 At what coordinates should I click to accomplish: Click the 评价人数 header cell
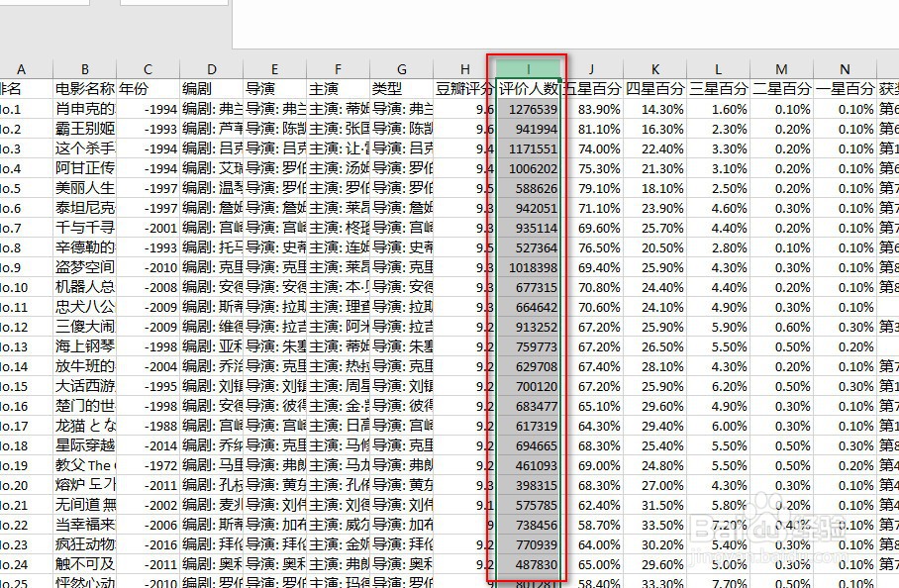point(528,89)
